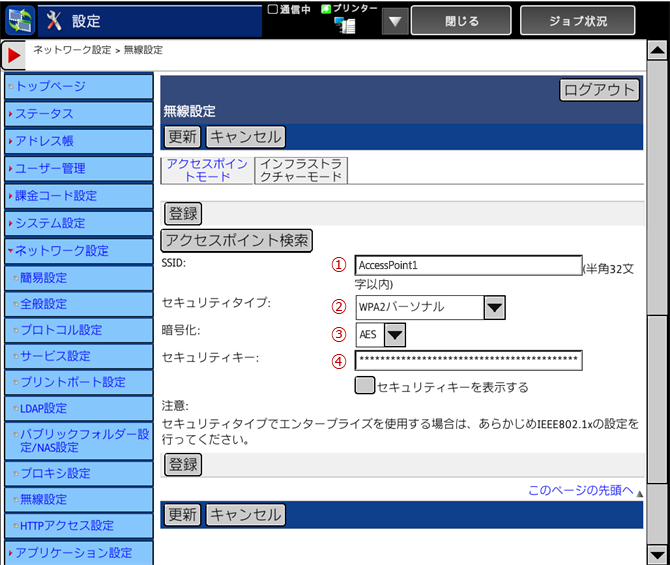
Task: Switch to インフラストラクチャーモード tab
Action: (x=301, y=170)
